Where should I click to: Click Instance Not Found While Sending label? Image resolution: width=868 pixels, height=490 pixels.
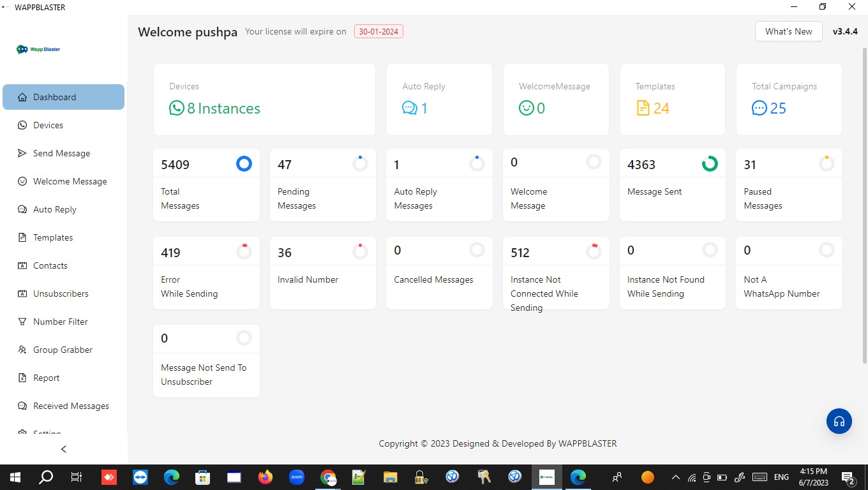[666, 286]
